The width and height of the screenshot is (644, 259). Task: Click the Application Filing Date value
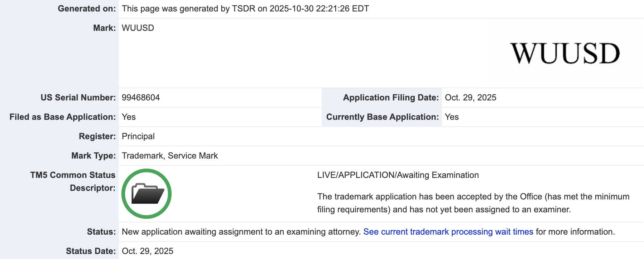click(x=470, y=98)
